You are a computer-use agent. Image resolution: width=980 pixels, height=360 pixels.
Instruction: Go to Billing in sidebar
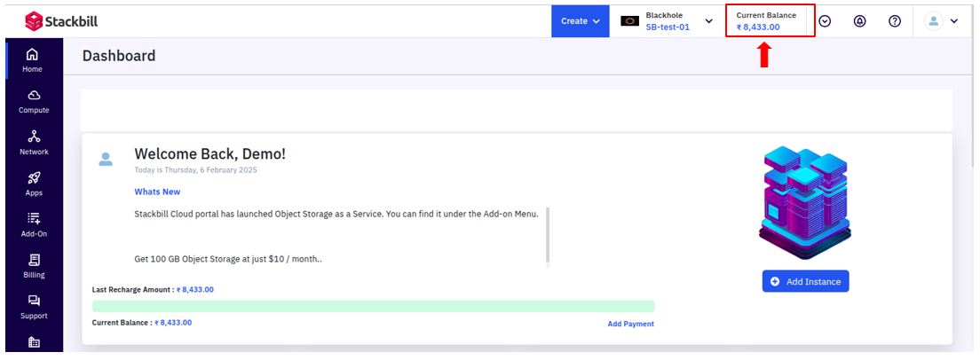(34, 266)
